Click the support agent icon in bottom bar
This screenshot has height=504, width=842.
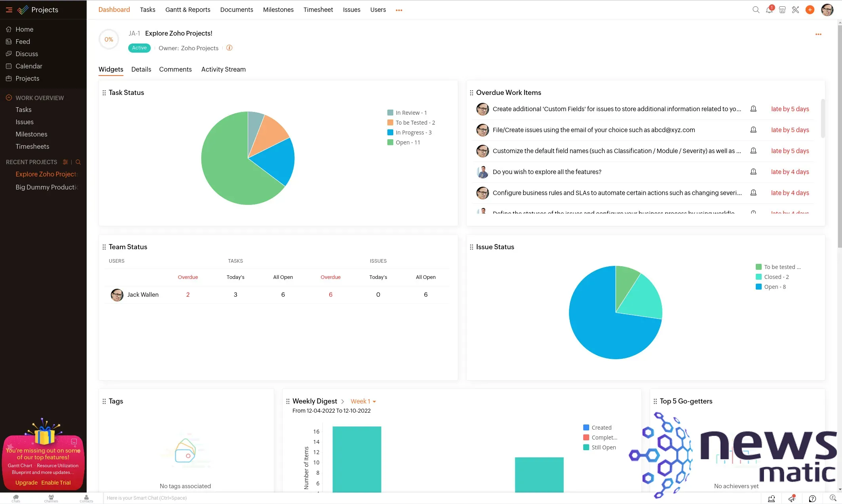[x=771, y=498]
